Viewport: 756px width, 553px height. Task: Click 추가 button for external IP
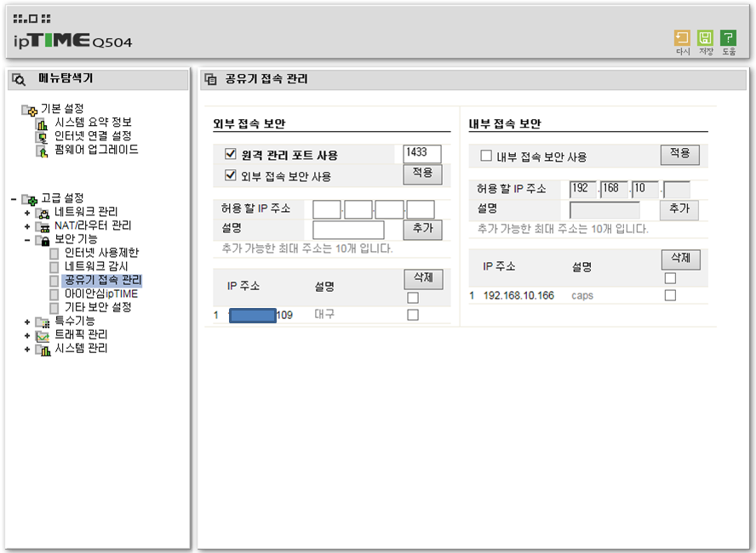click(x=422, y=230)
